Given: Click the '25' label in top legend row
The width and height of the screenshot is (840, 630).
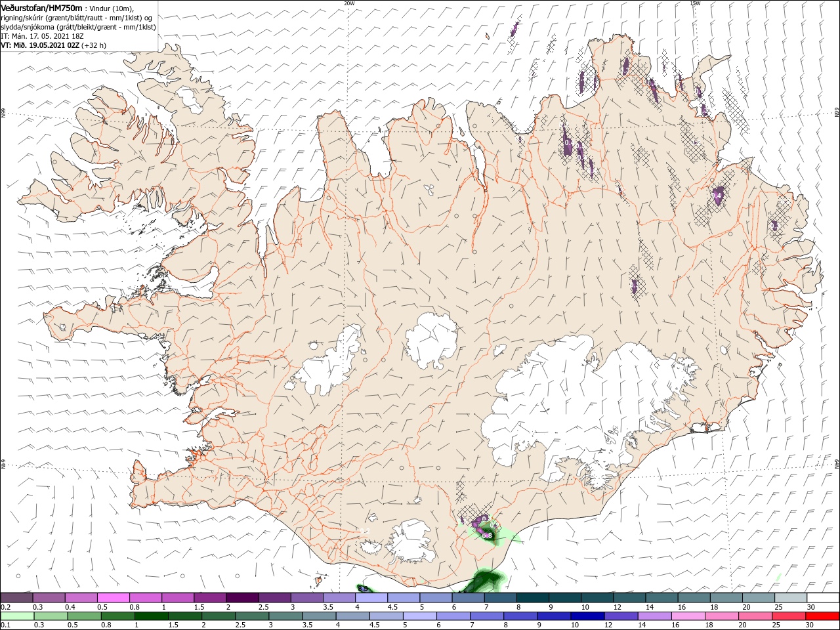Looking at the screenshot, I should (x=778, y=607).
